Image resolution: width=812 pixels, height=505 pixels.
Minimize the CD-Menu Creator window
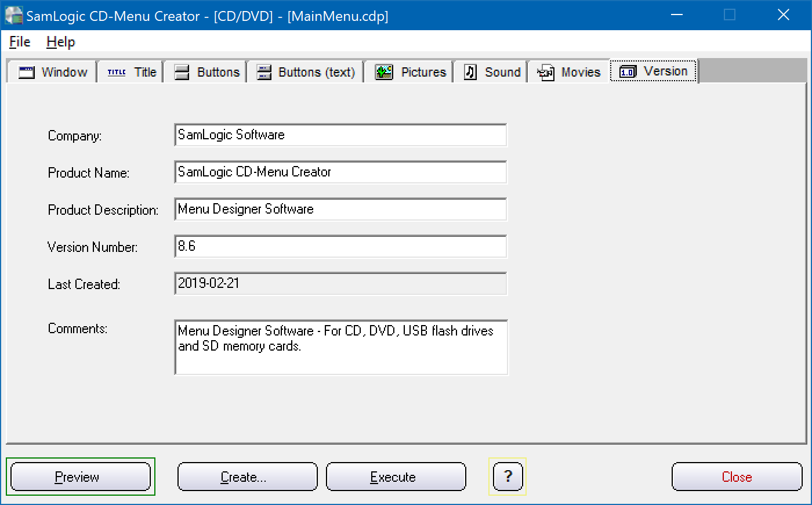point(677,15)
